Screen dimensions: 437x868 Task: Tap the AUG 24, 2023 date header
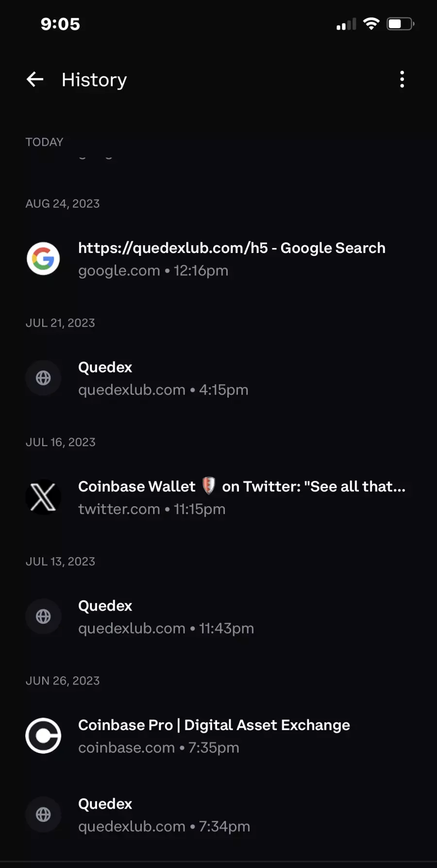(63, 203)
